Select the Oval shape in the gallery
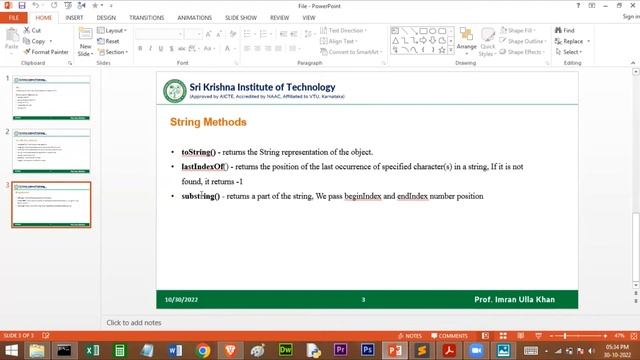This screenshot has width=640, height=360. [x=433, y=31]
